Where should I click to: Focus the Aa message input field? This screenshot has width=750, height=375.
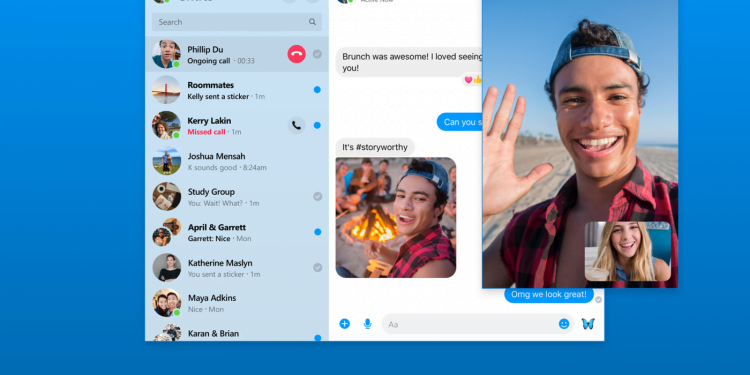coord(477,324)
